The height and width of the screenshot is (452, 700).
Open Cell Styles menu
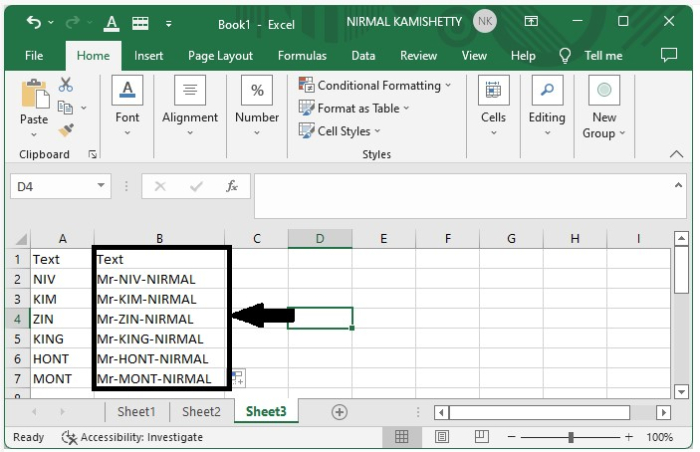point(339,131)
